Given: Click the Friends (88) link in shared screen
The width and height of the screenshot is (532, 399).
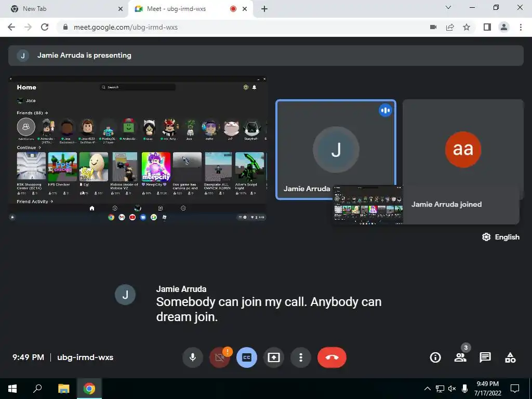Looking at the screenshot, I should (32, 113).
